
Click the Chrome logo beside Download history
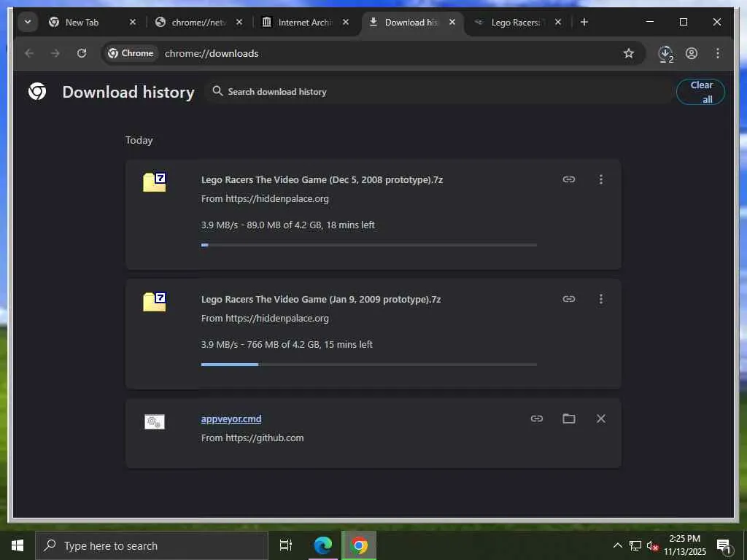[x=37, y=91]
